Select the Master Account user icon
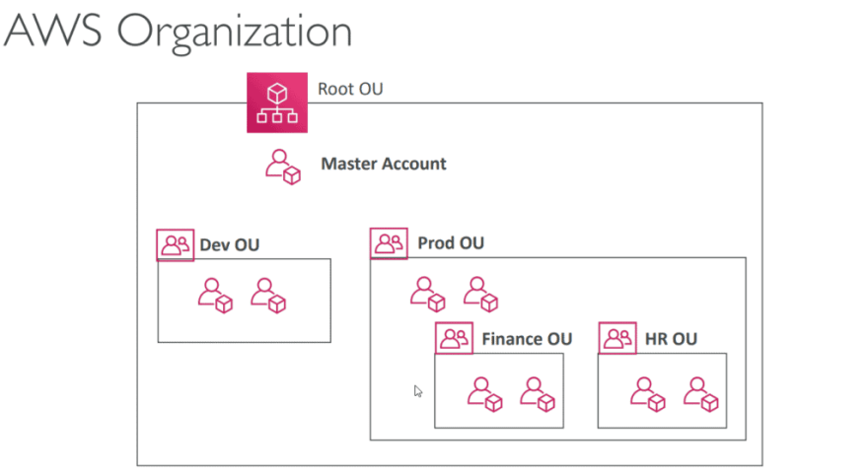The width and height of the screenshot is (868, 474). point(283,167)
